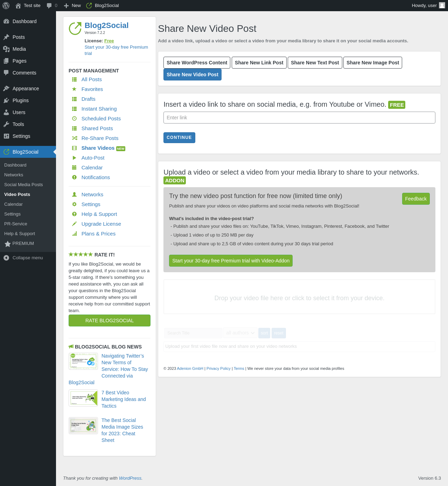Open Social Media Posts submenu item
Screen dimensions: 448x486
[x=23, y=185]
